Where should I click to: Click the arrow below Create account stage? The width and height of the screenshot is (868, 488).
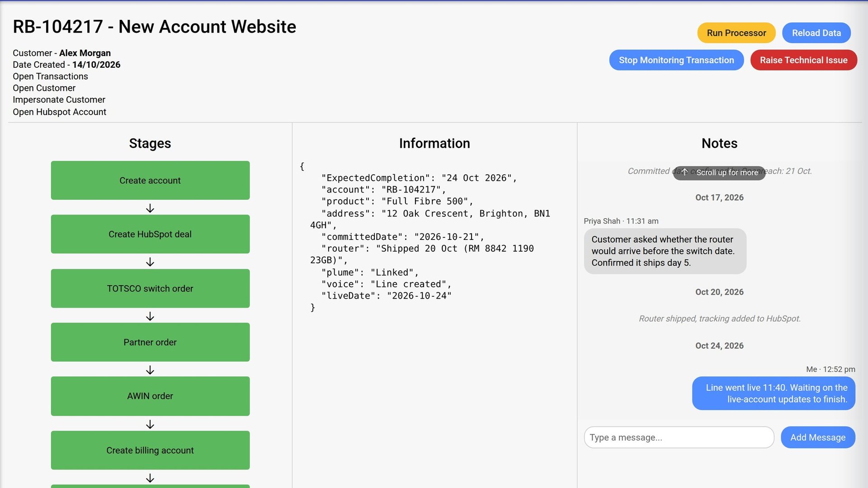[150, 208]
